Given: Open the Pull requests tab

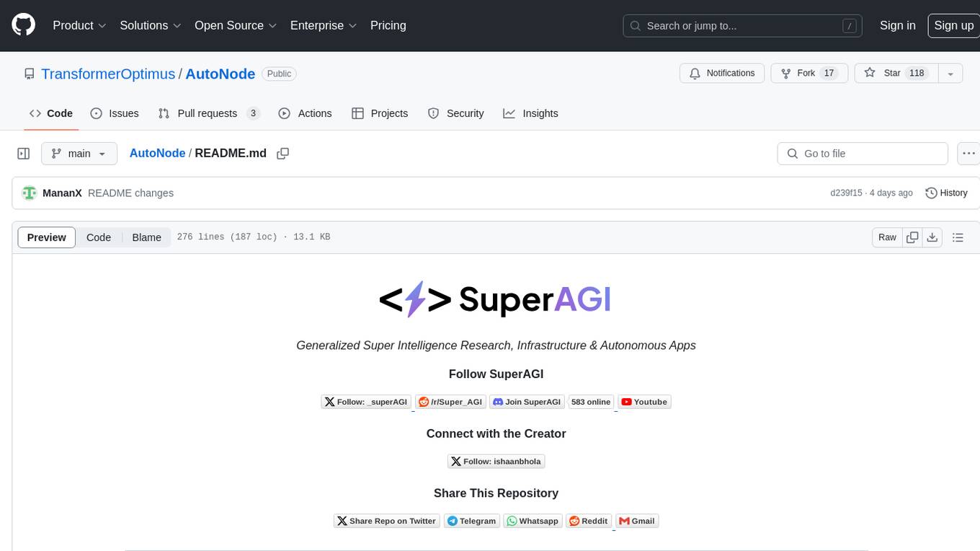Looking at the screenshot, I should tap(208, 113).
